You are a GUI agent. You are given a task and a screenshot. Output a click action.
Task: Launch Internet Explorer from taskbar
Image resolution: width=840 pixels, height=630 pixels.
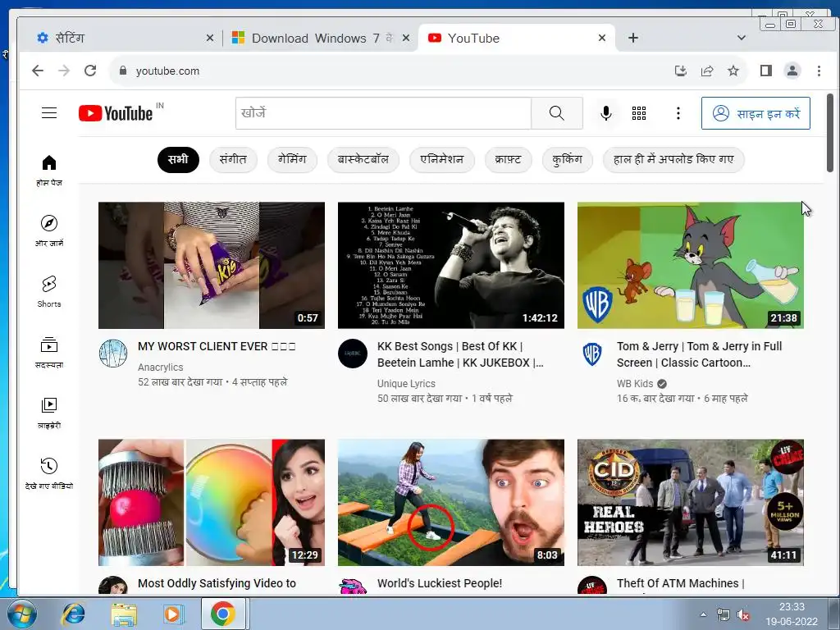[73, 614]
